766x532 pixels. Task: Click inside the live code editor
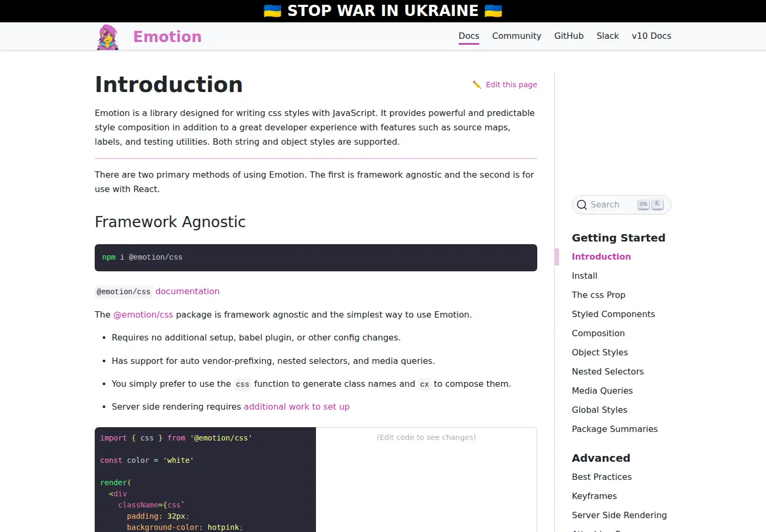(205, 480)
